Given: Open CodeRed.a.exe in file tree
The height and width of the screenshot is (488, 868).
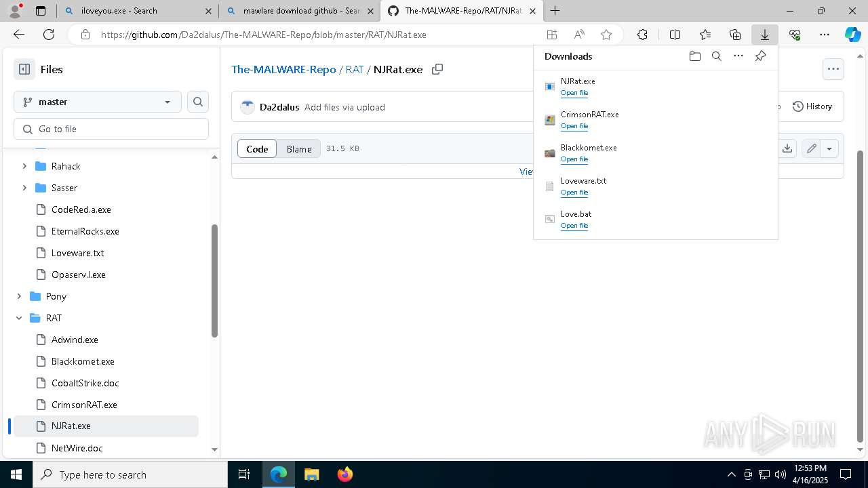Looking at the screenshot, I should (x=81, y=209).
